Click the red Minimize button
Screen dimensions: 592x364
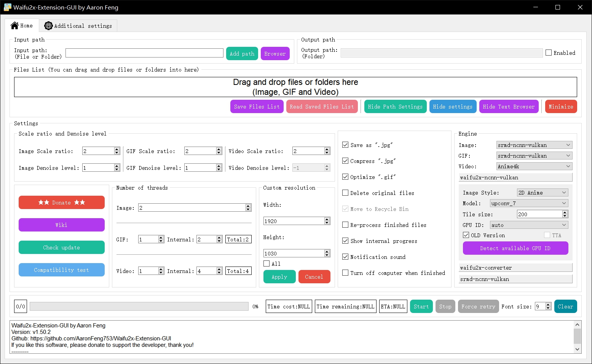pyautogui.click(x=561, y=107)
